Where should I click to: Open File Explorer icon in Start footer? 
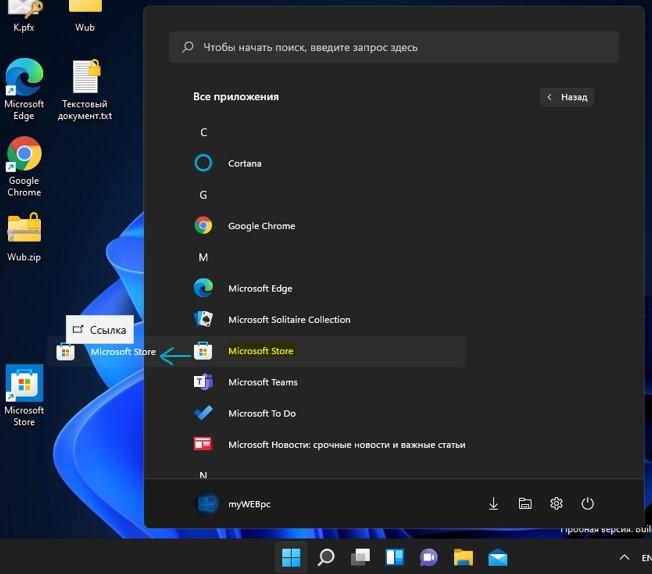click(x=525, y=504)
